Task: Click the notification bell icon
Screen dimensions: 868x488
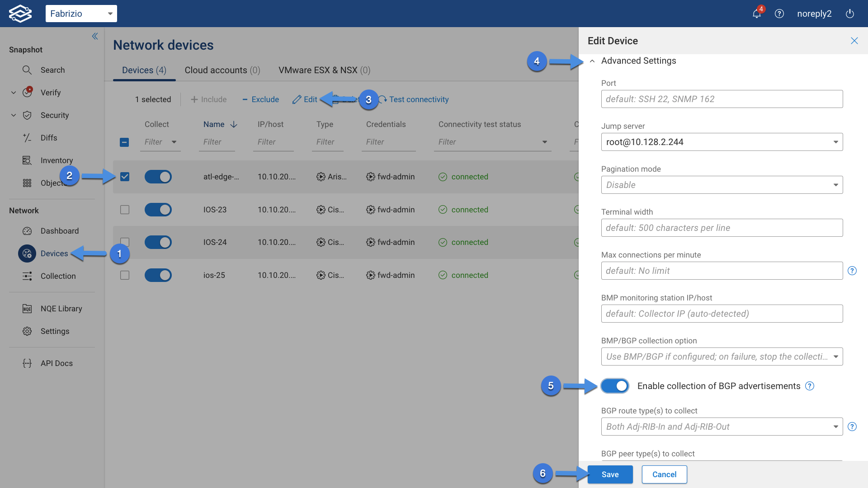Action: (756, 14)
